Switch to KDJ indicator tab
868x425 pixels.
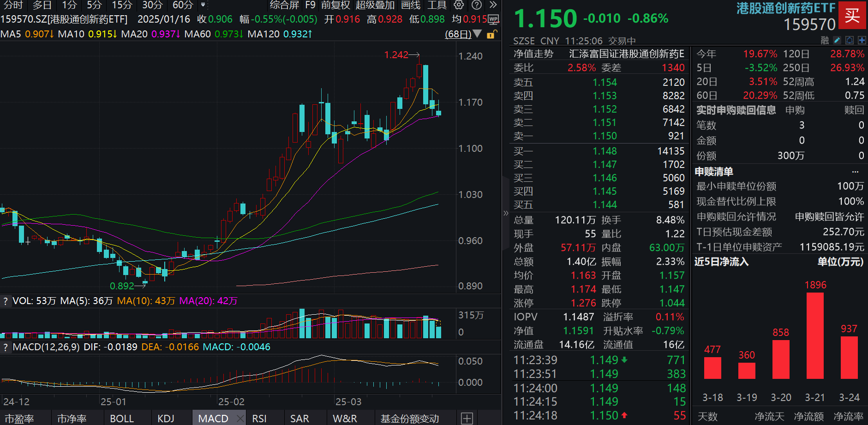pyautogui.click(x=166, y=419)
